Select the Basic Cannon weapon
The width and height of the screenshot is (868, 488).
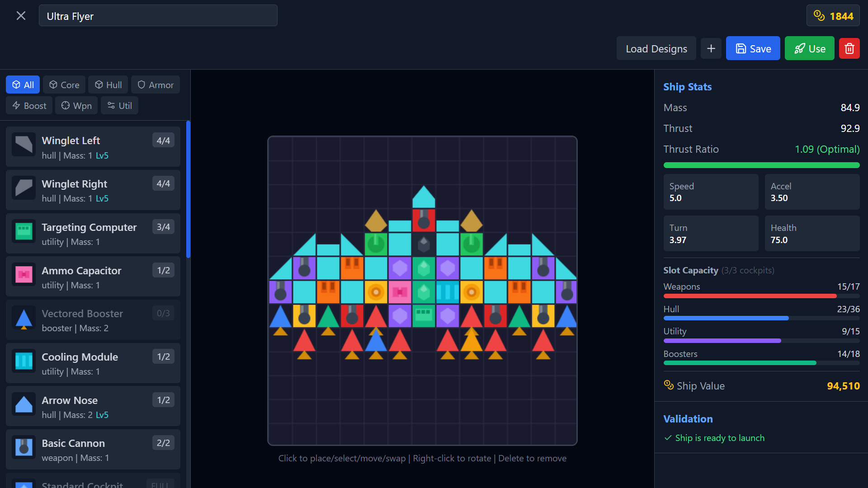pos(92,449)
